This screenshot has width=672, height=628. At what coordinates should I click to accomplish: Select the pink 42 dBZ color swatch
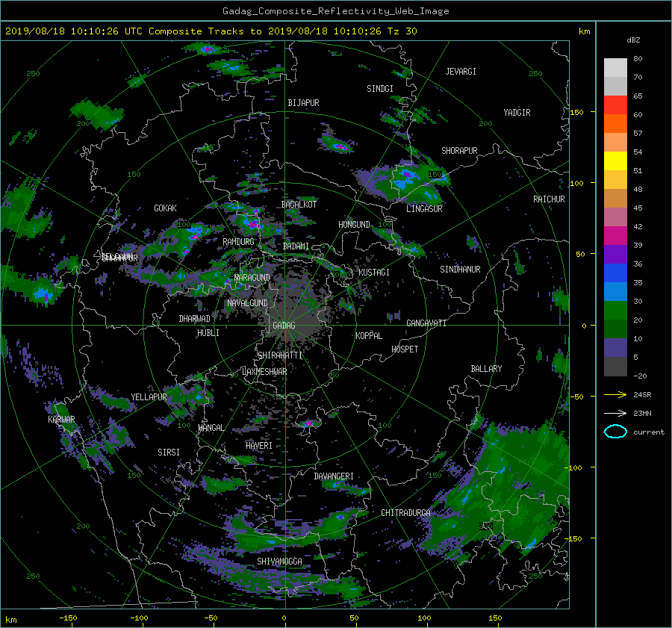(615, 217)
